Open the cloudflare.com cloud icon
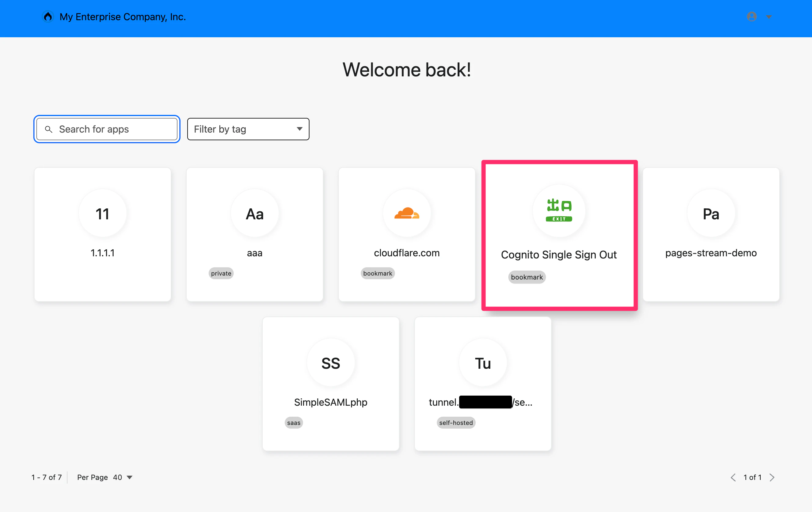 [407, 214]
